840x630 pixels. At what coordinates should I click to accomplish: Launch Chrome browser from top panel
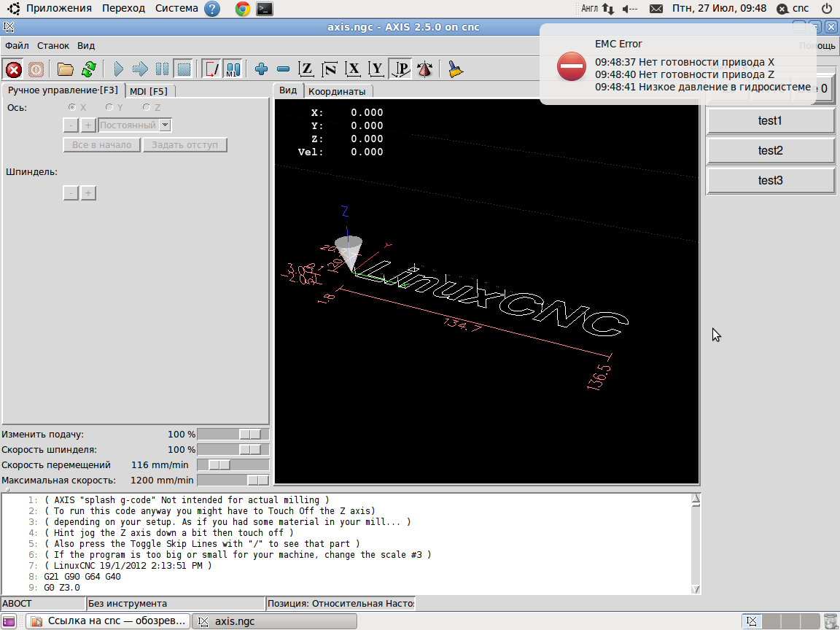point(243,9)
